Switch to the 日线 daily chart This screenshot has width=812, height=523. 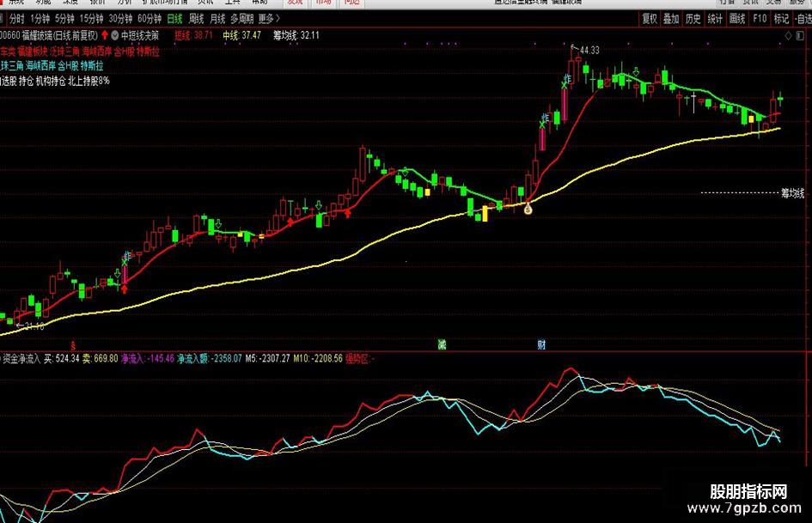click(x=174, y=19)
